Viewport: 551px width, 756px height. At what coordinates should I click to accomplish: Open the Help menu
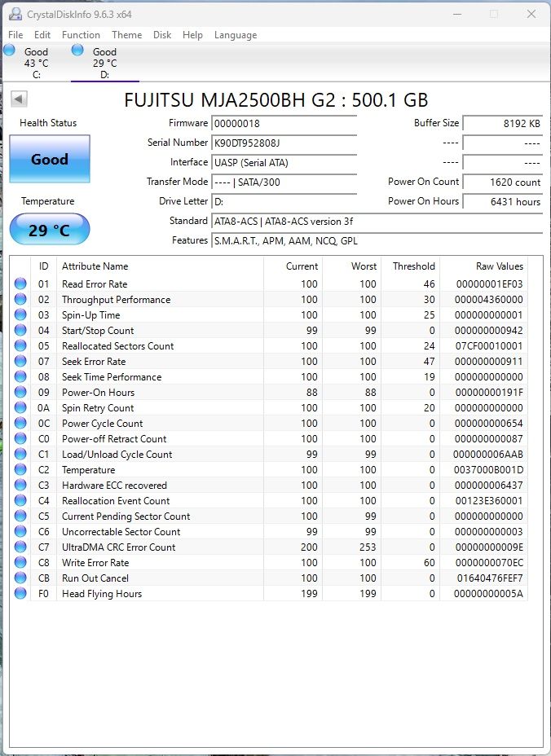point(192,35)
